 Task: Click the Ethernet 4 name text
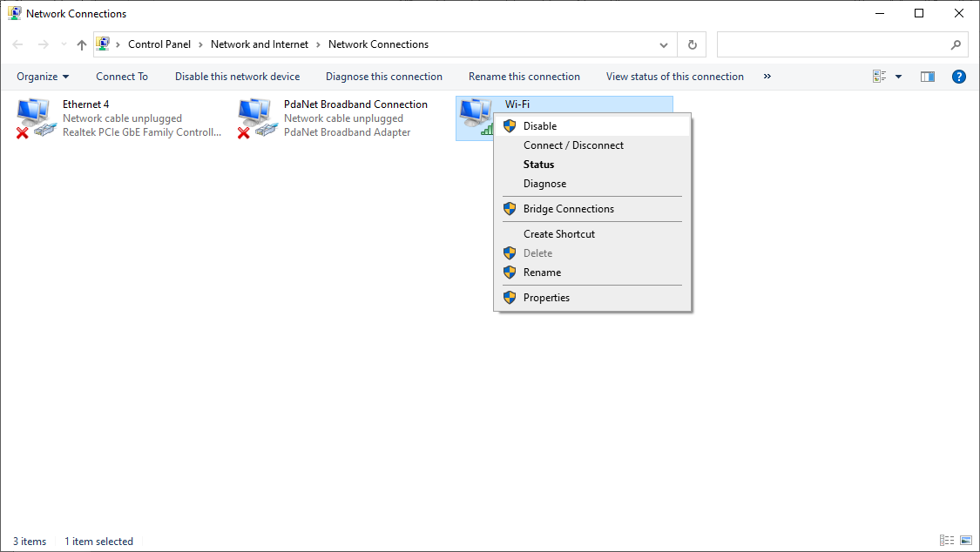(85, 104)
